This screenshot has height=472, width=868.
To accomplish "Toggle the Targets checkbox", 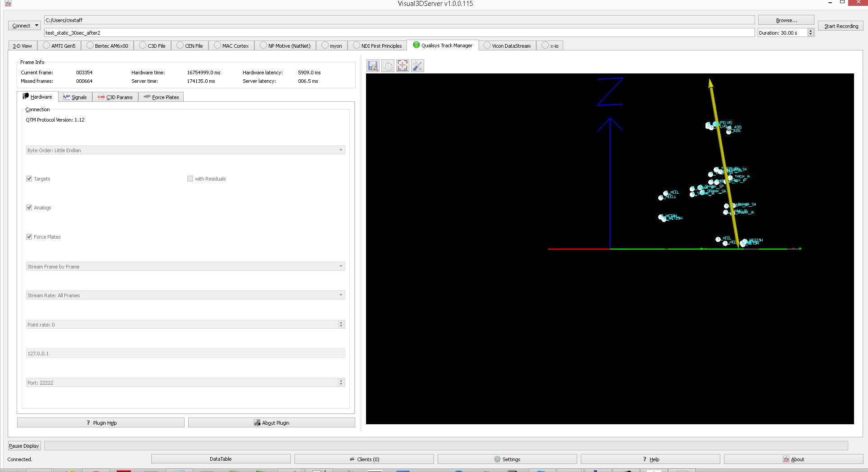I will pyautogui.click(x=29, y=178).
